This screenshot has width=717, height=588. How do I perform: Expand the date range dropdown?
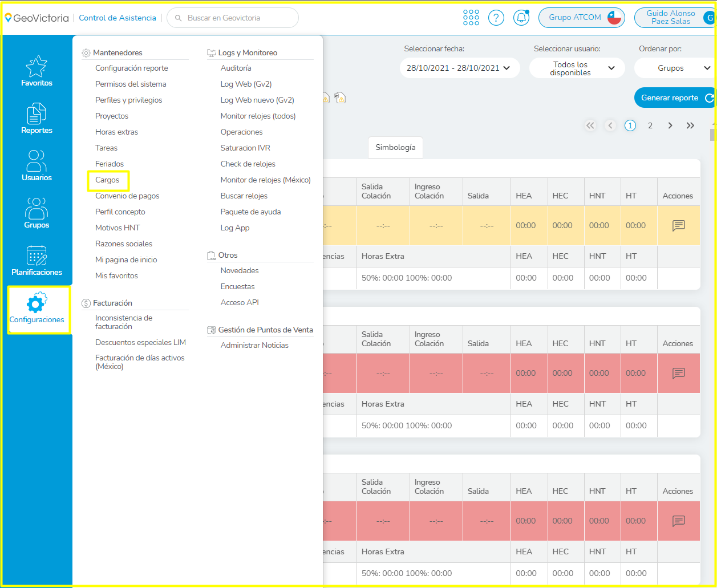coord(459,68)
